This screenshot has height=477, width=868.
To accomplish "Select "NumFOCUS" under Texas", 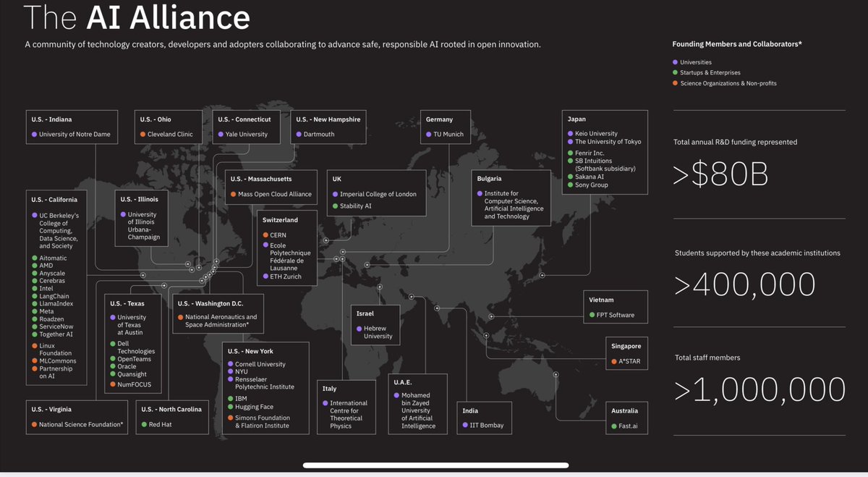I will (134, 385).
